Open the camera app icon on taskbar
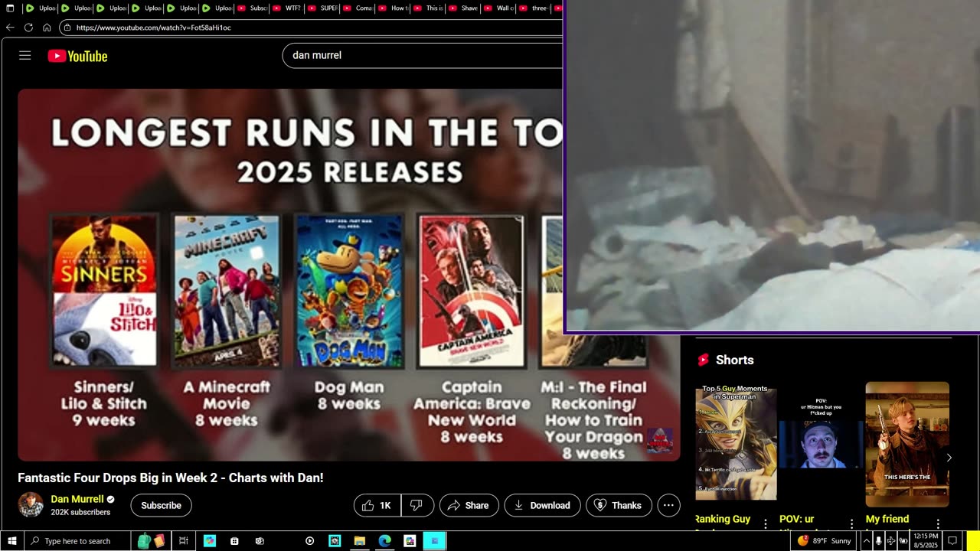This screenshot has height=551, width=980. 260,541
